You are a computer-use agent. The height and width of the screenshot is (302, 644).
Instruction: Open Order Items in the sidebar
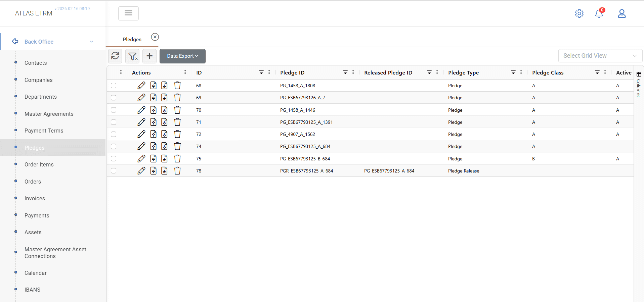coord(39,164)
